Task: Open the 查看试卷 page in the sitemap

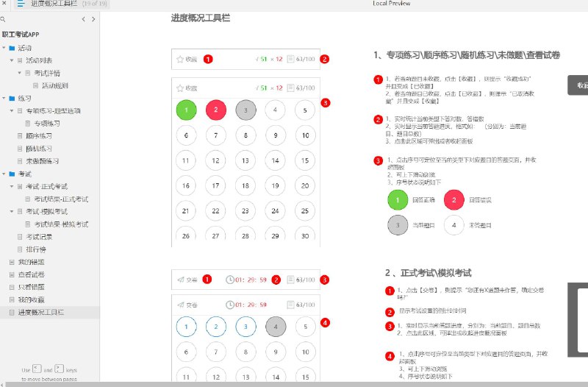Action: pos(32,274)
